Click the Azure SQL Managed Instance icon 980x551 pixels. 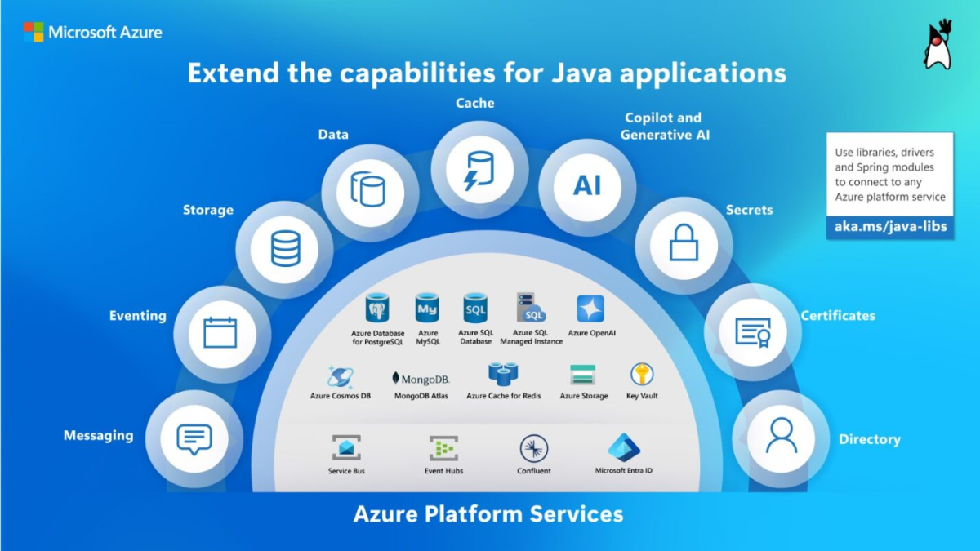(529, 306)
